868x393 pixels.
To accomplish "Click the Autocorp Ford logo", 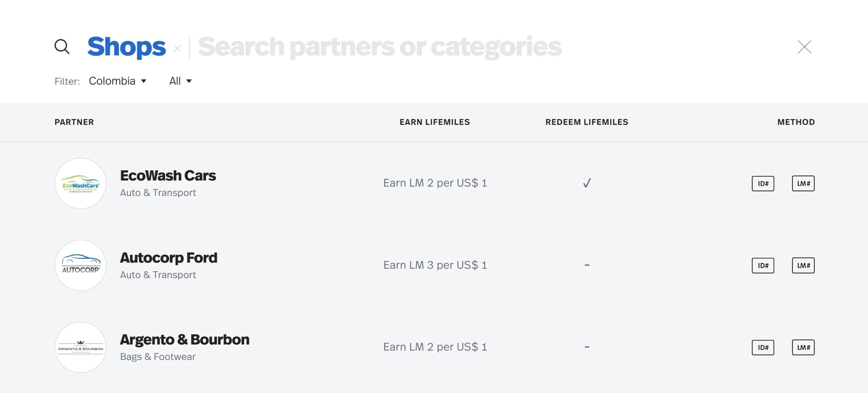I will 80,265.
